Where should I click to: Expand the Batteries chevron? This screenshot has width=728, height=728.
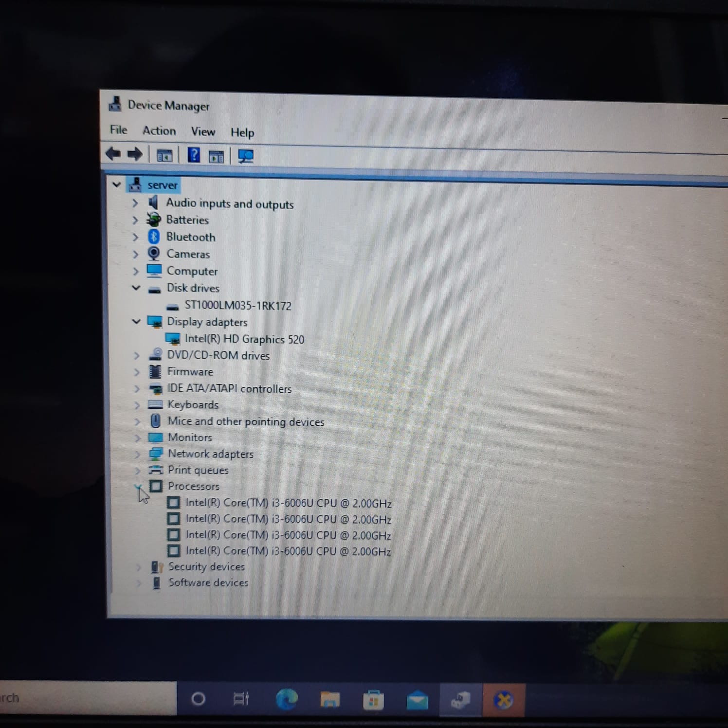[x=135, y=220]
